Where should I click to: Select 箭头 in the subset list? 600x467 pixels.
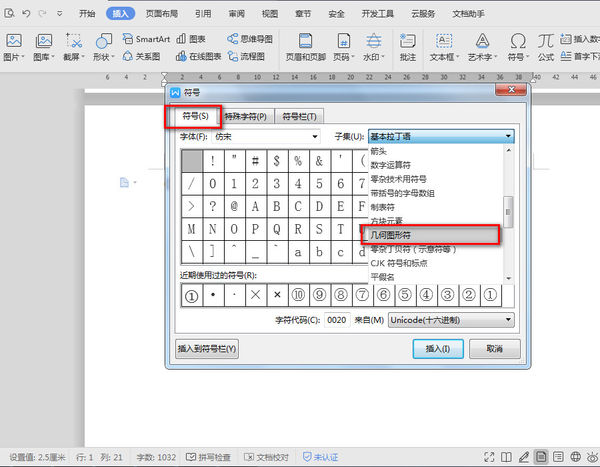pyautogui.click(x=435, y=151)
